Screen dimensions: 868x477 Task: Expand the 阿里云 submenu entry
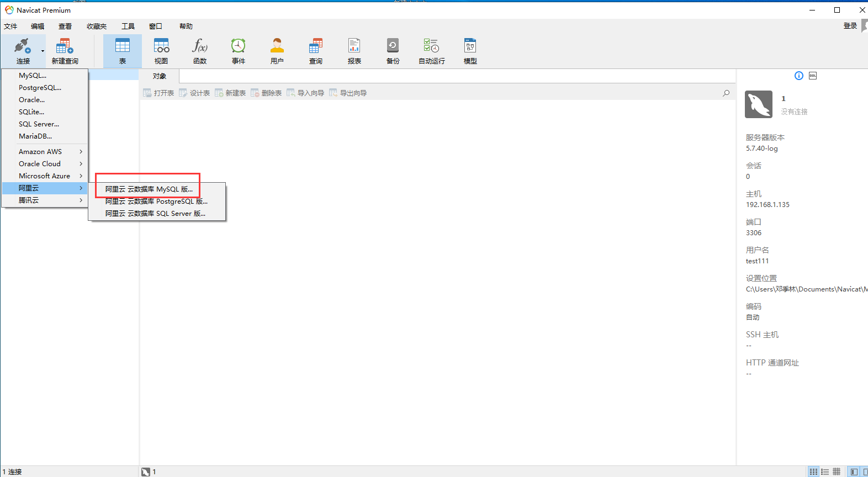(x=45, y=188)
